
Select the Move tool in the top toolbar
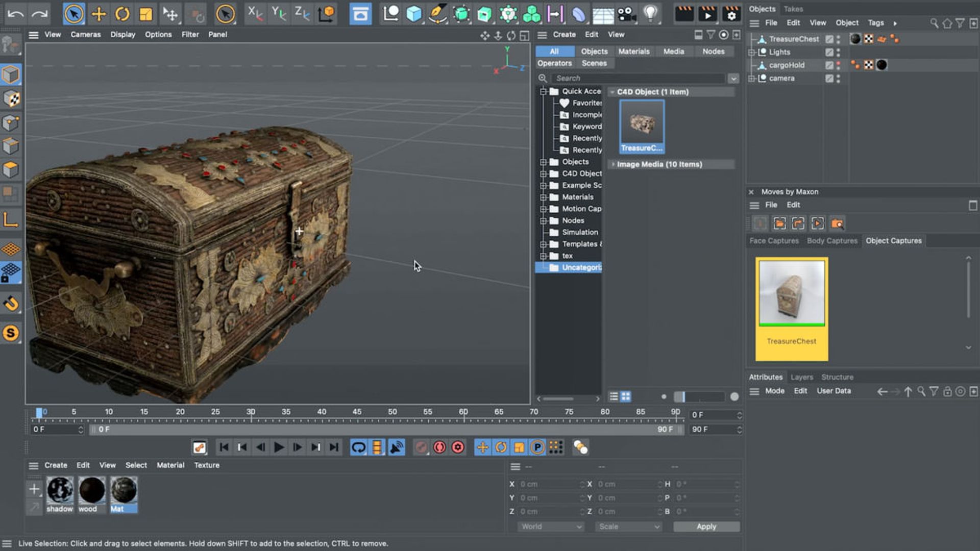pos(99,14)
